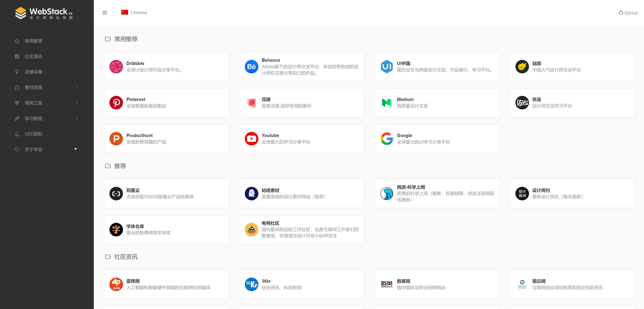
Task: Click the 猎云网 logo icon
Action: [522, 284]
